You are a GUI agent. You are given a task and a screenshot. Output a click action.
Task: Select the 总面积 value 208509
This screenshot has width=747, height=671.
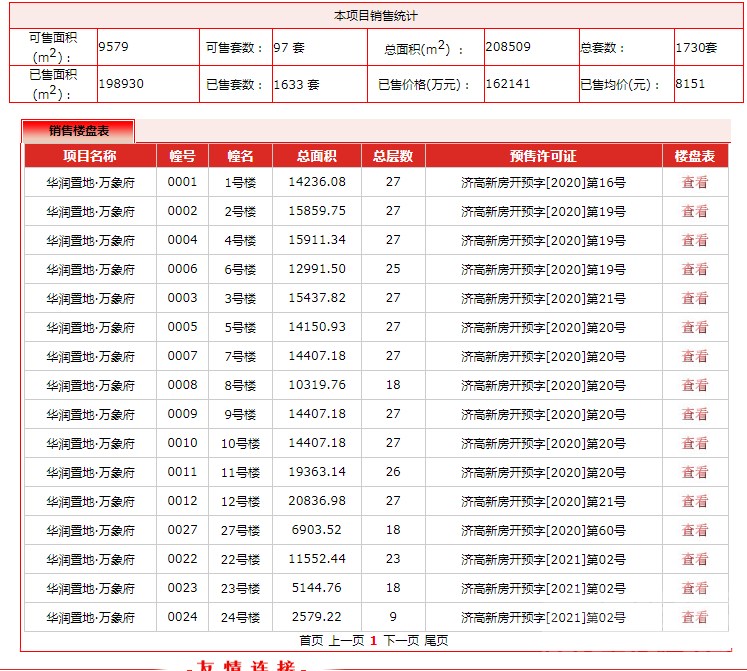[x=508, y=47]
